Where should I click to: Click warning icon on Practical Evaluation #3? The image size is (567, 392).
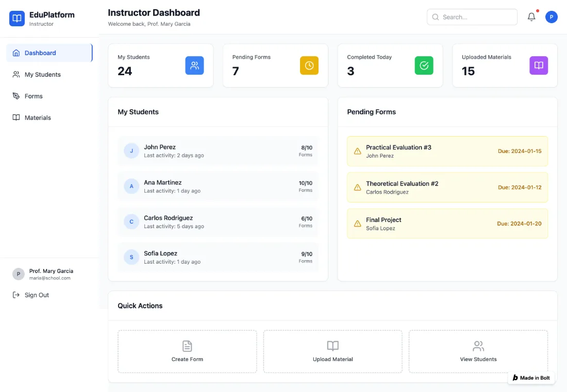pyautogui.click(x=357, y=151)
